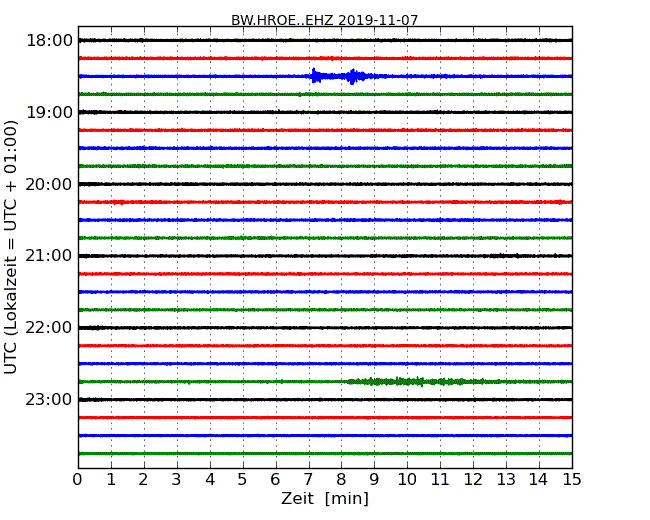Click the x-axis tick label 14
The image size is (650, 520).
point(539,480)
